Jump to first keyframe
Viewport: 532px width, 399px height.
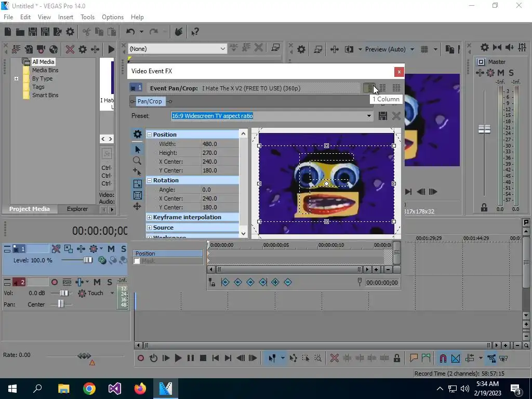225,282
